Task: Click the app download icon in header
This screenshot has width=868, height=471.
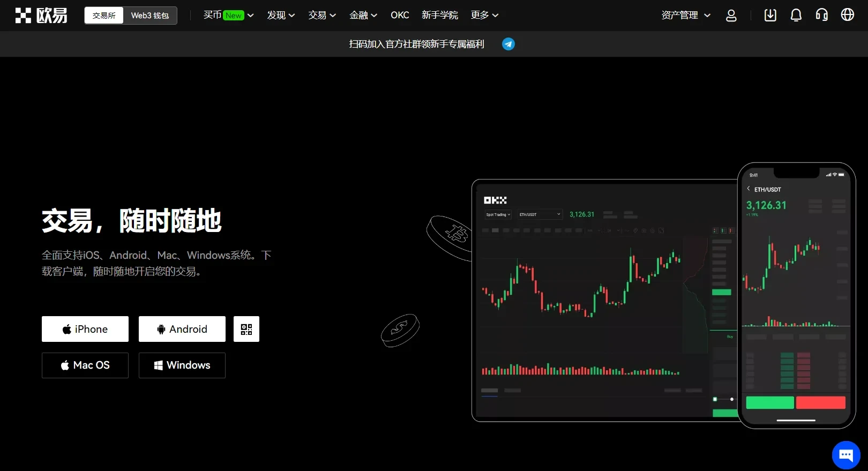Action: (x=770, y=16)
